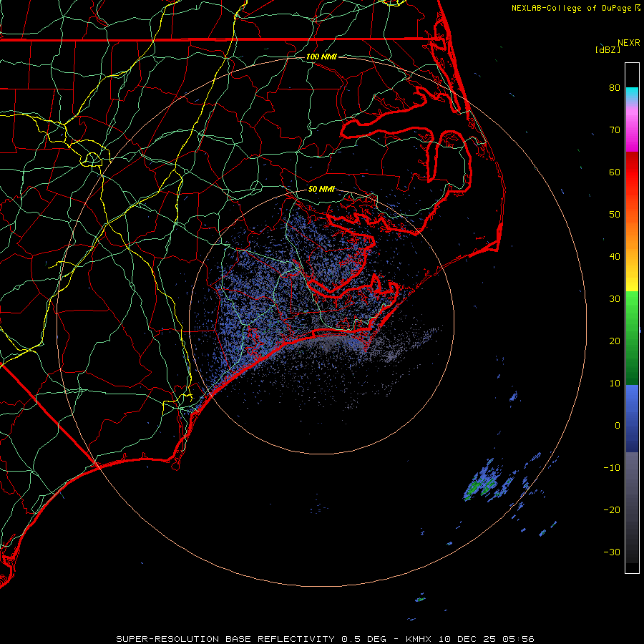Viewport: 644px width, 644px height.
Task: Click the '50 NMI' range ring label
Action: click(321, 190)
